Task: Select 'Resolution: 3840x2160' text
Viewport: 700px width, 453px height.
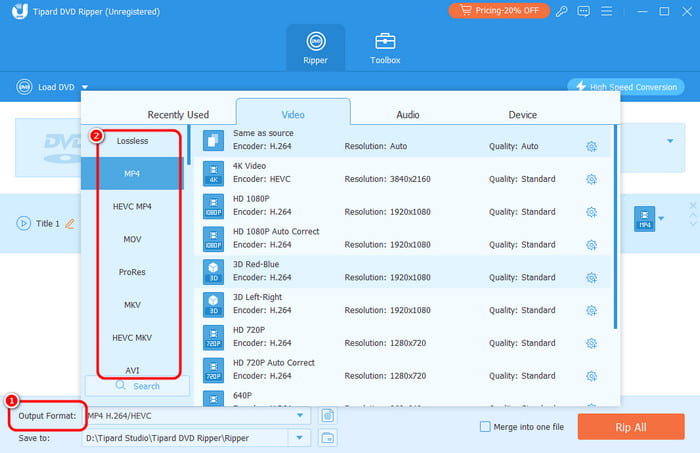Action: [387, 179]
